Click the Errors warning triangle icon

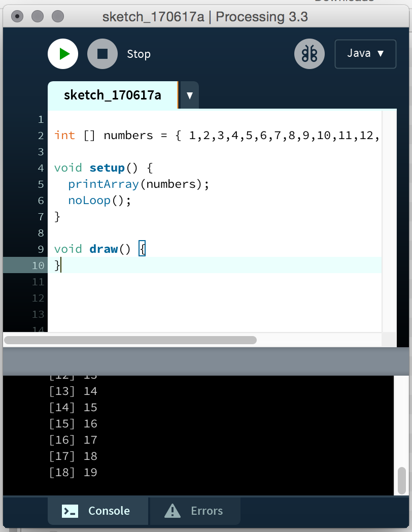173,511
